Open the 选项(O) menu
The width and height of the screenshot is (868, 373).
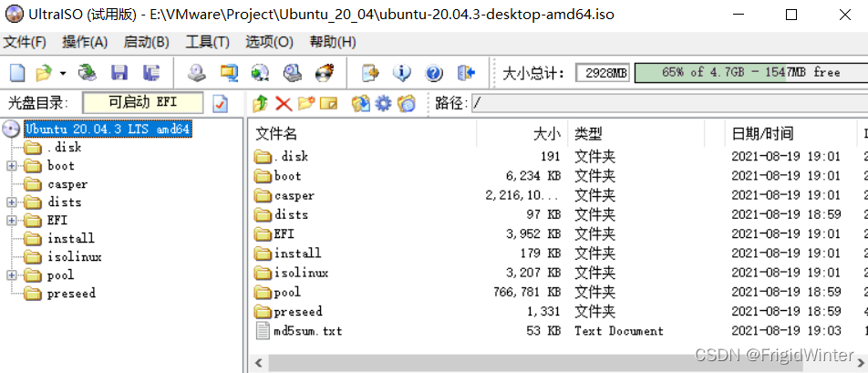[x=269, y=42]
